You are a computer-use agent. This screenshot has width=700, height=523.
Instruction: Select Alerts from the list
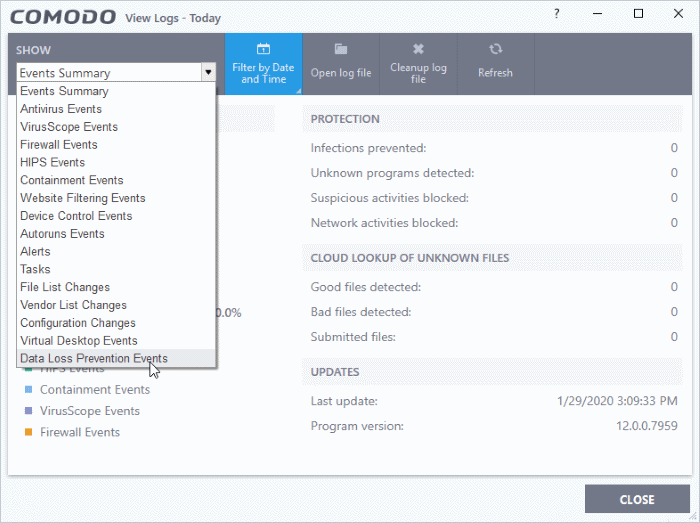[x=116, y=252]
